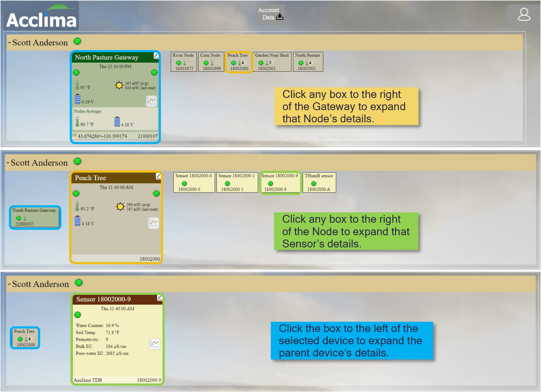Select Sensor 18002000-0 box

194,183
